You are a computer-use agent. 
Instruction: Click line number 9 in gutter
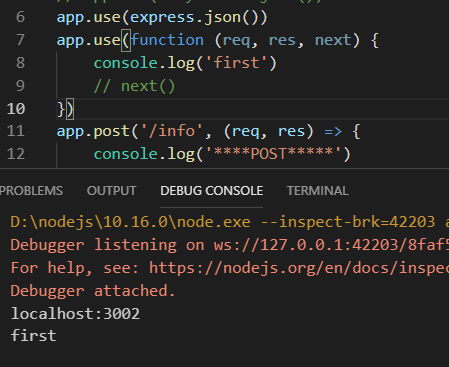[x=20, y=86]
